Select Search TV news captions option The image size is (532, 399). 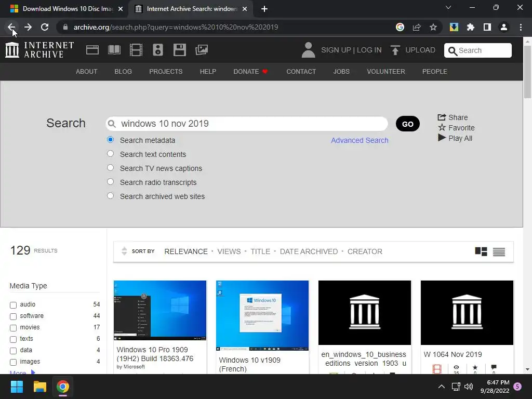pyautogui.click(x=110, y=168)
